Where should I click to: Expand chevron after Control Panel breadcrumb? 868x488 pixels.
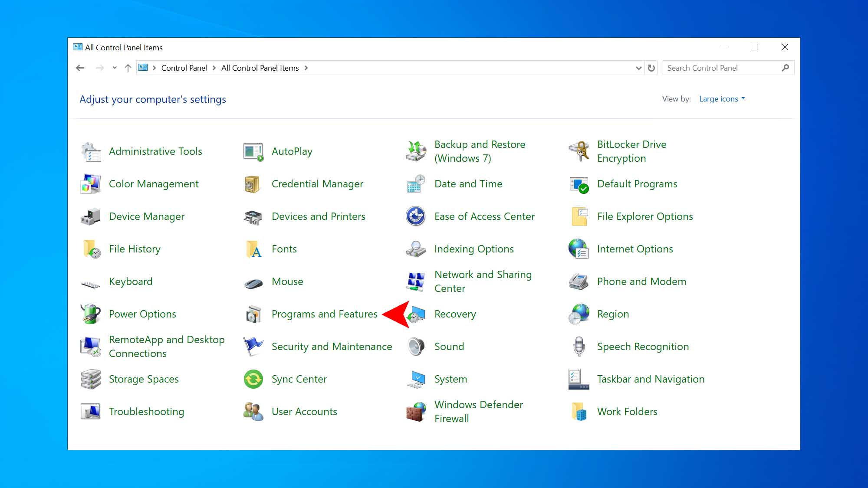[x=214, y=68]
